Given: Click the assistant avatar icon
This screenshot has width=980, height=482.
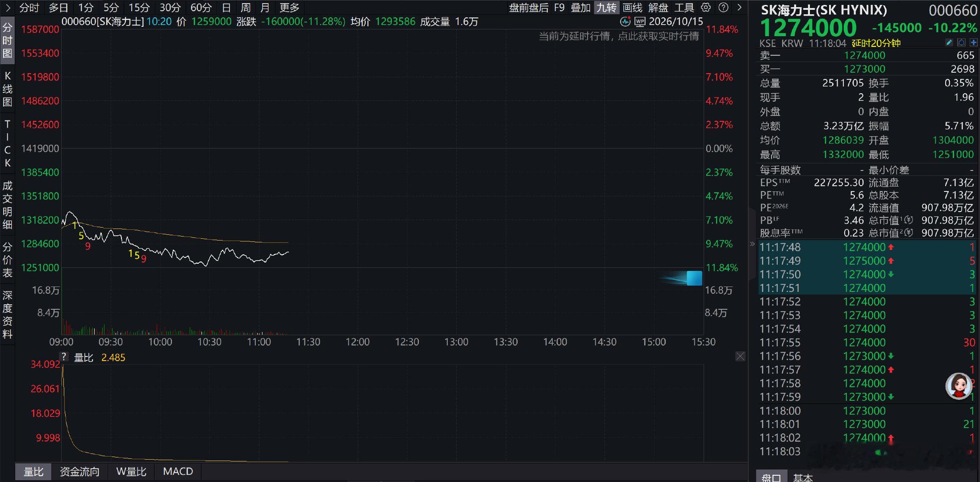Looking at the screenshot, I should [x=959, y=386].
